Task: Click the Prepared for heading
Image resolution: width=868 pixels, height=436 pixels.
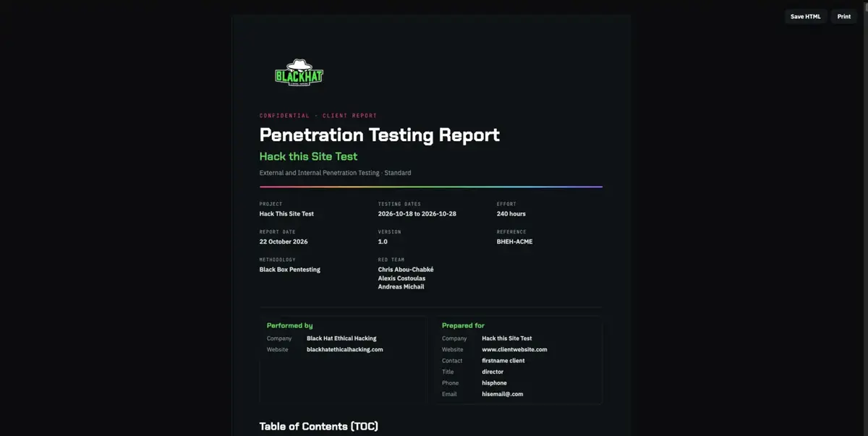Action: click(x=463, y=325)
